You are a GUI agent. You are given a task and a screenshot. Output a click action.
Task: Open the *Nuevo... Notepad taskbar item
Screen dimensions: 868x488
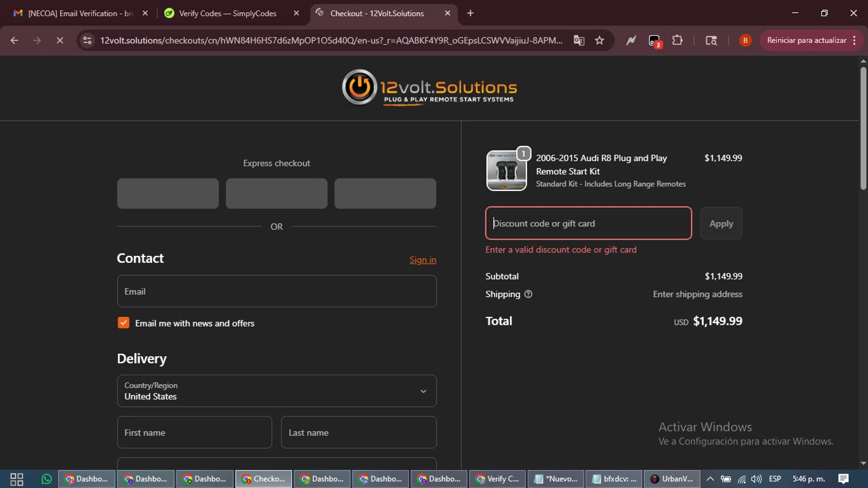tap(556, 479)
